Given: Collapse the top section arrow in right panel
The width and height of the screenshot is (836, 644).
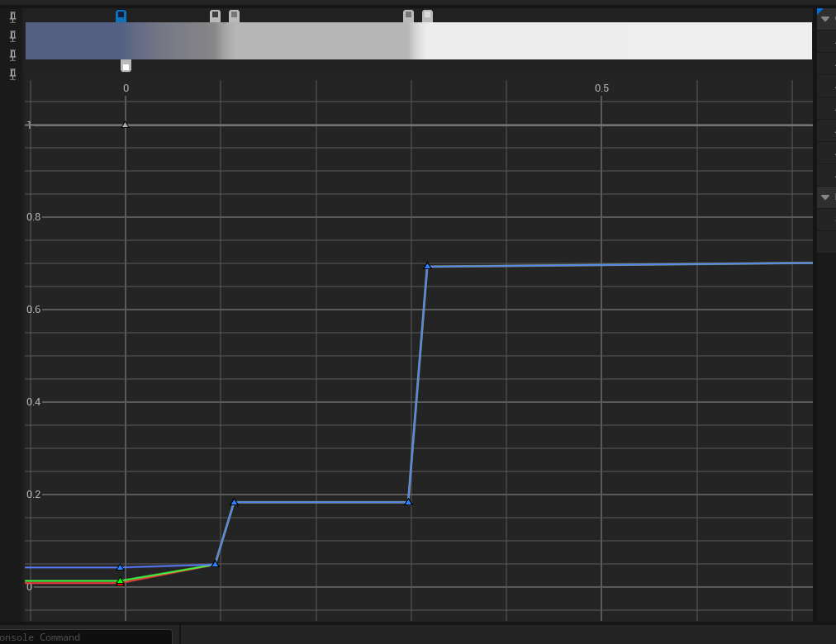Looking at the screenshot, I should pyautogui.click(x=825, y=19).
